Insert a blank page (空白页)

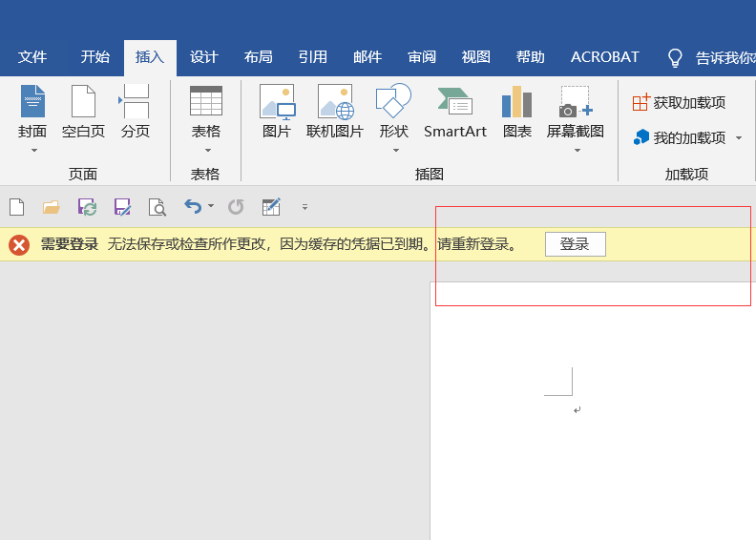tap(83, 113)
